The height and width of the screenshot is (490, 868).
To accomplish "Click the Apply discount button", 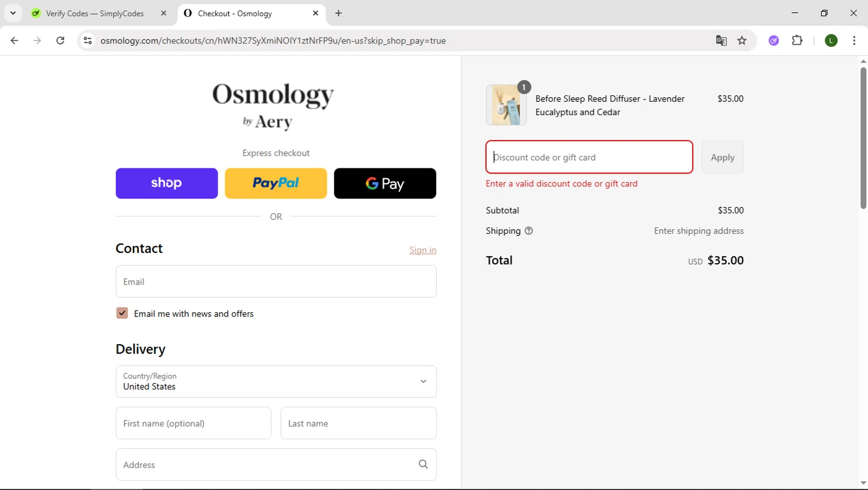I will (723, 157).
